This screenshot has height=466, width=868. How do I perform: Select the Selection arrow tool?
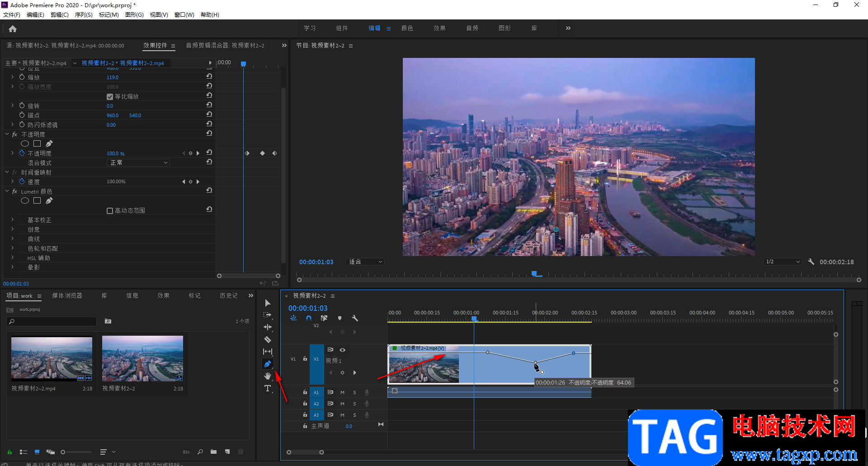click(267, 303)
